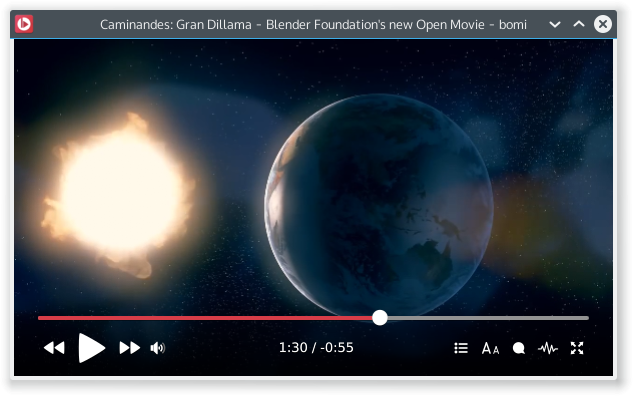Click the white seek slider handle

379,318
